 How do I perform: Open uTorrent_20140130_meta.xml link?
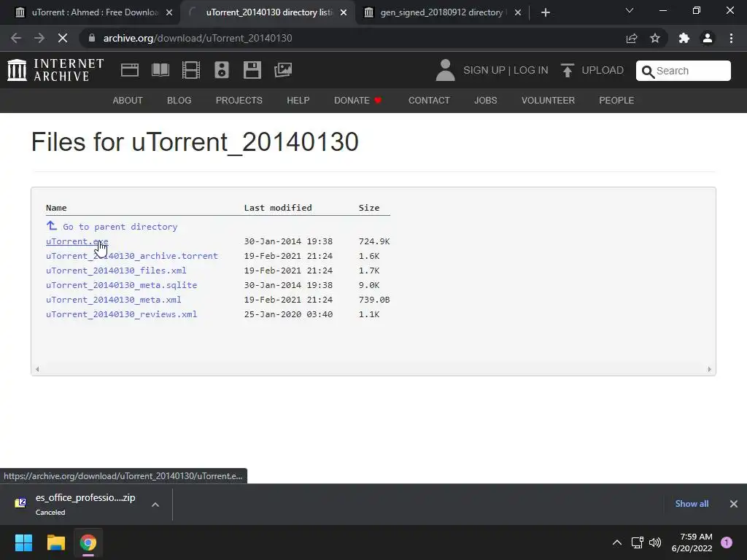[113, 300]
